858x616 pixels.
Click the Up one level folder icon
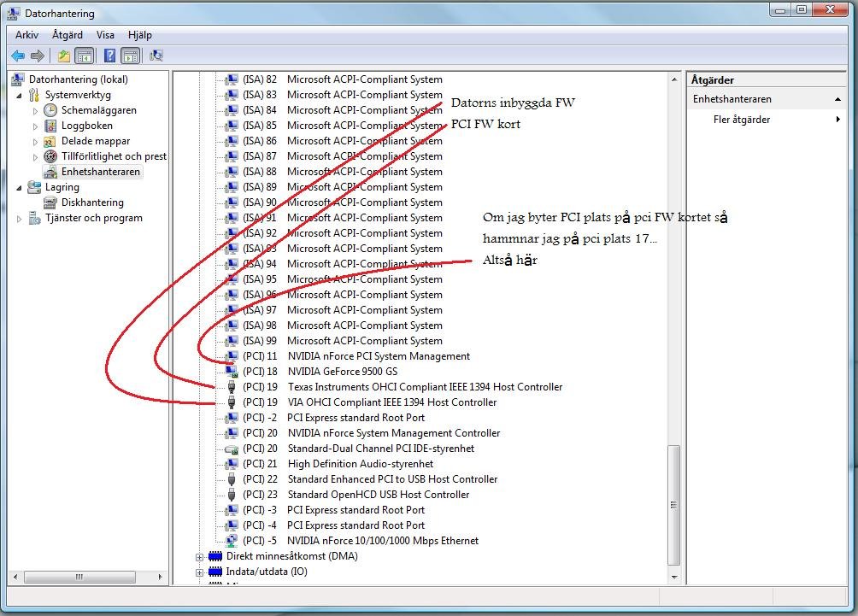[x=64, y=56]
